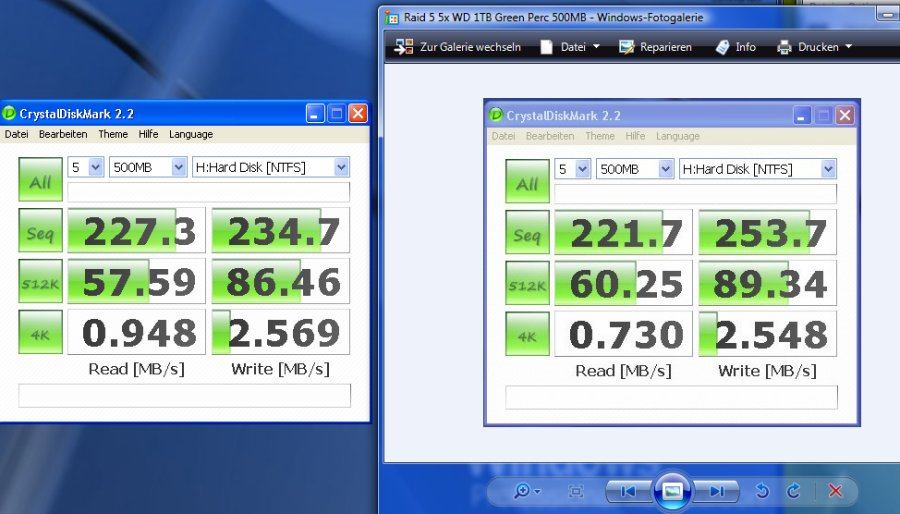The image size is (900, 514).
Task: Click Reparieren in Photo Gallery toolbar
Action: tap(655, 47)
